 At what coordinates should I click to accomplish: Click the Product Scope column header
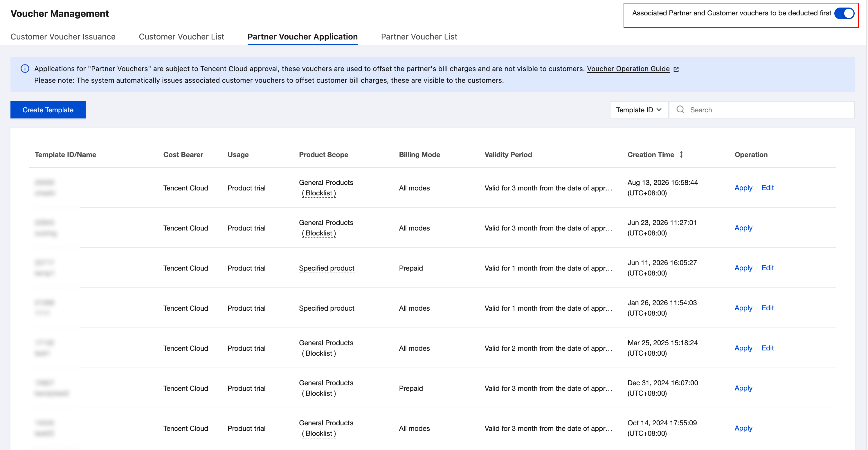click(323, 155)
